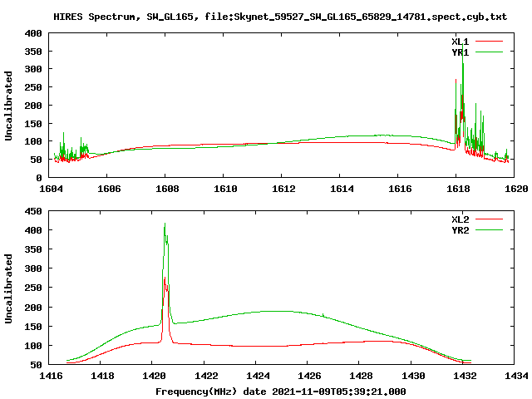Click the 1618 x-axis tick label

[458, 189]
